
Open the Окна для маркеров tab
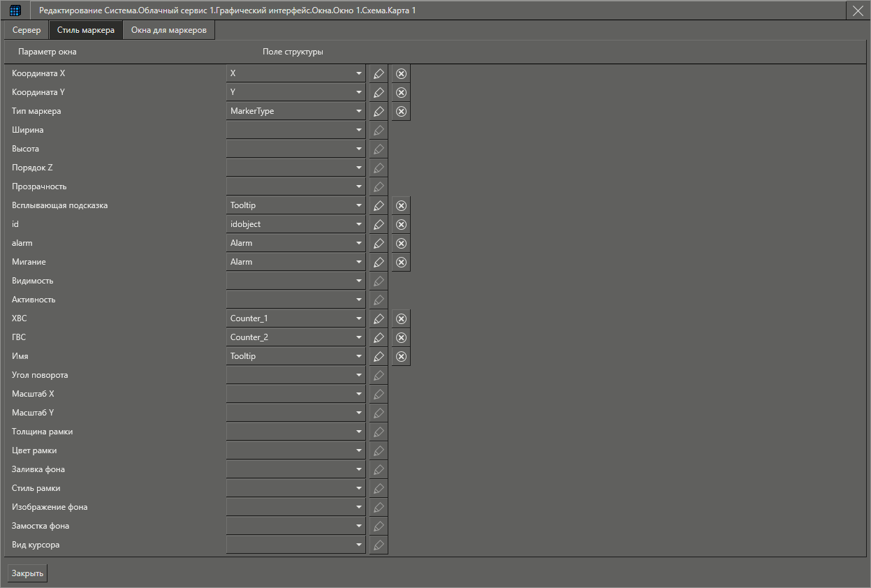tap(168, 30)
